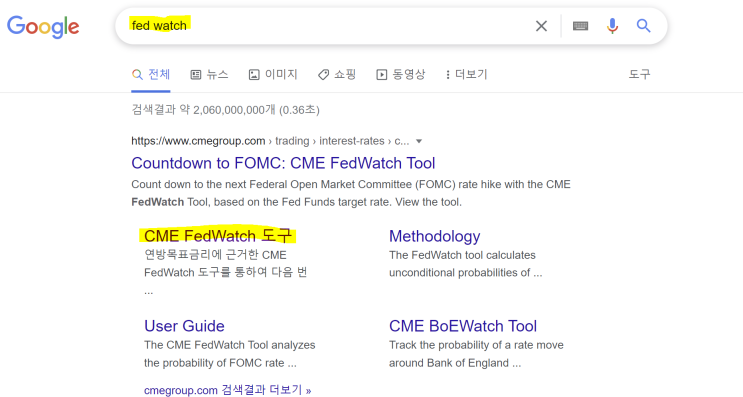Click the snippet starting 'Count down to the next'
The height and width of the screenshot is (397, 743).
(x=351, y=193)
